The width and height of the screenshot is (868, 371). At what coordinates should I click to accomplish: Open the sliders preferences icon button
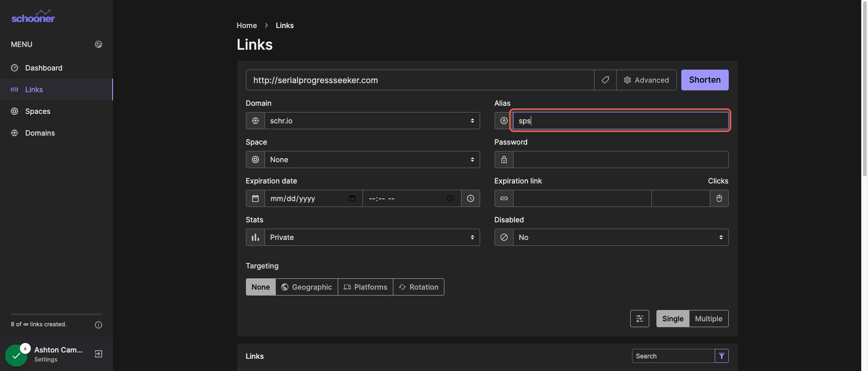[x=640, y=319]
